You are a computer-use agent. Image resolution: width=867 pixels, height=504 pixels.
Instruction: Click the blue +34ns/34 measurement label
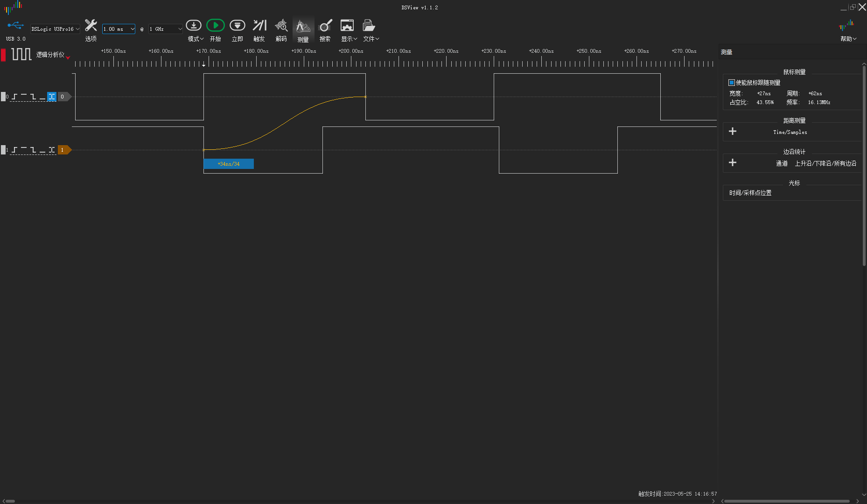click(229, 164)
